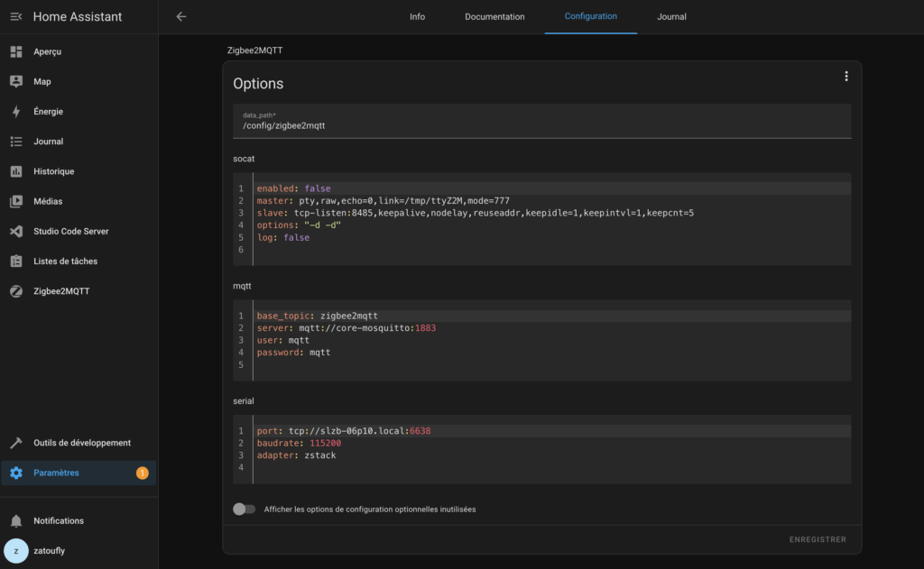The image size is (924, 569).
Task: Click empty line 5 in mqtt editor
Action: pyautogui.click(x=552, y=365)
